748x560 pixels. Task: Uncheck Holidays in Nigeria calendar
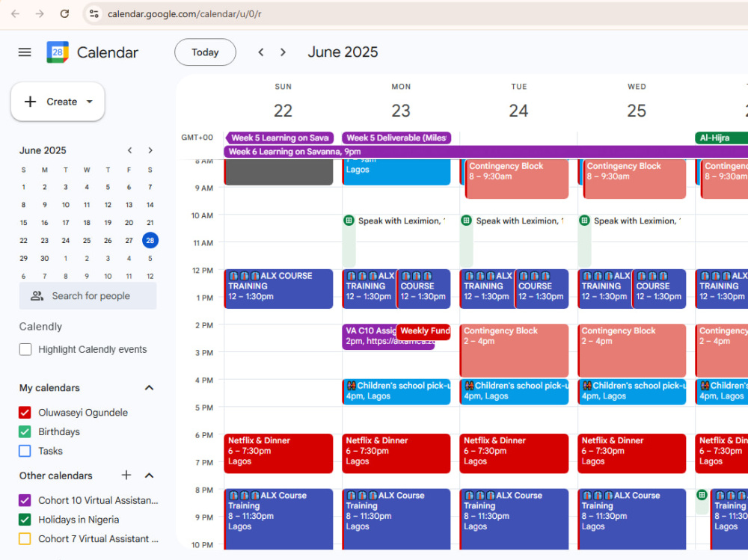pos(25,520)
